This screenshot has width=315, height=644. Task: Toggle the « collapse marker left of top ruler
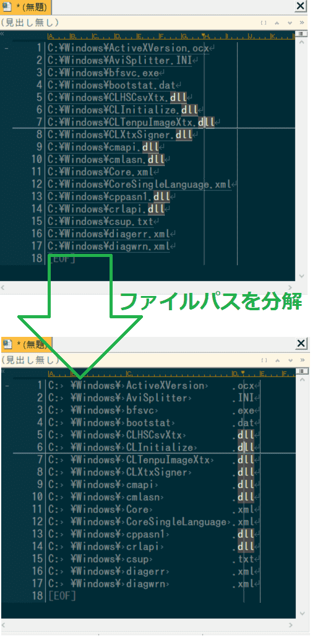(x=2, y=34)
